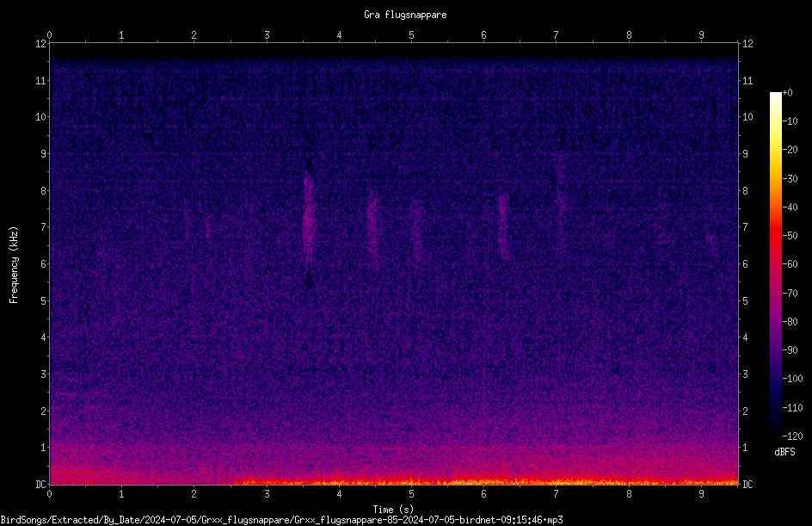
Task: Click the BirdSongs file path text at the bottom
Action: pyautogui.click(x=282, y=520)
